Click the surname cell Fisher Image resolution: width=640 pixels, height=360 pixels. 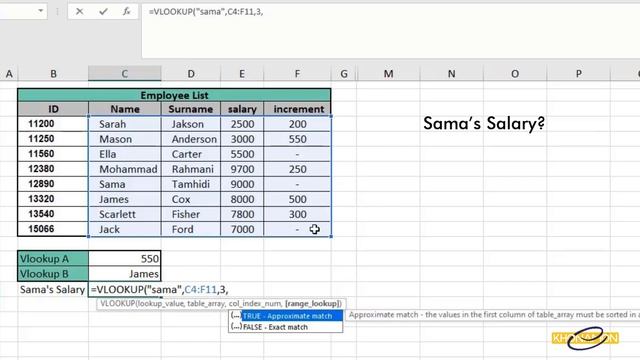[191, 214]
